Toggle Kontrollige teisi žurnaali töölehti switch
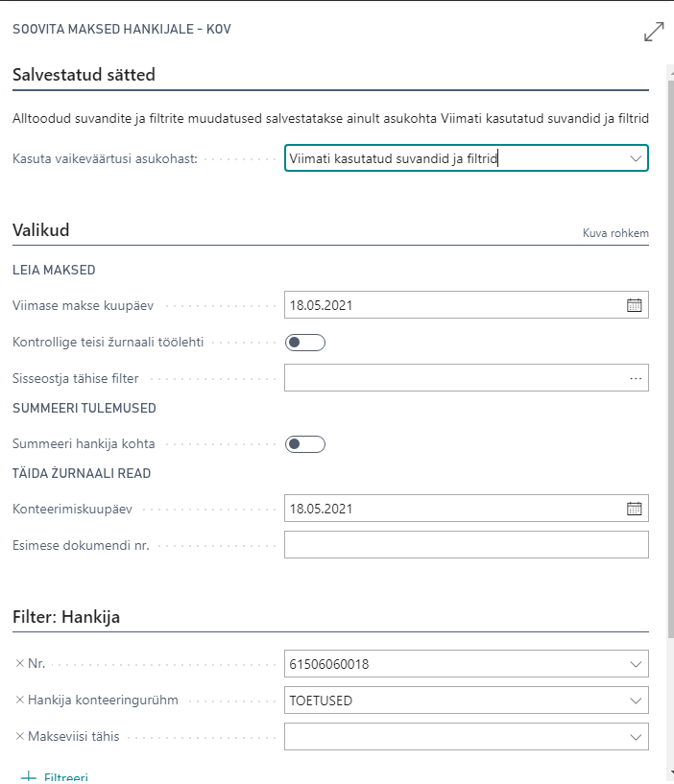The height and width of the screenshot is (784, 674). click(x=305, y=342)
